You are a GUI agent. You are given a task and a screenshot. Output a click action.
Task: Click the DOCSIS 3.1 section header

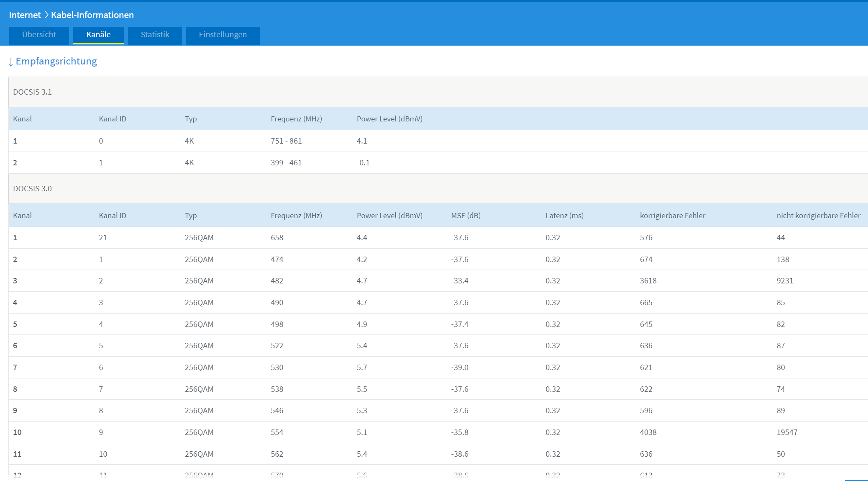click(x=32, y=92)
